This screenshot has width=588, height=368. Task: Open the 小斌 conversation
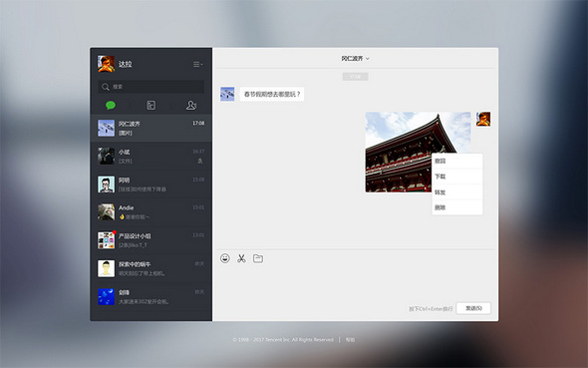click(151, 156)
